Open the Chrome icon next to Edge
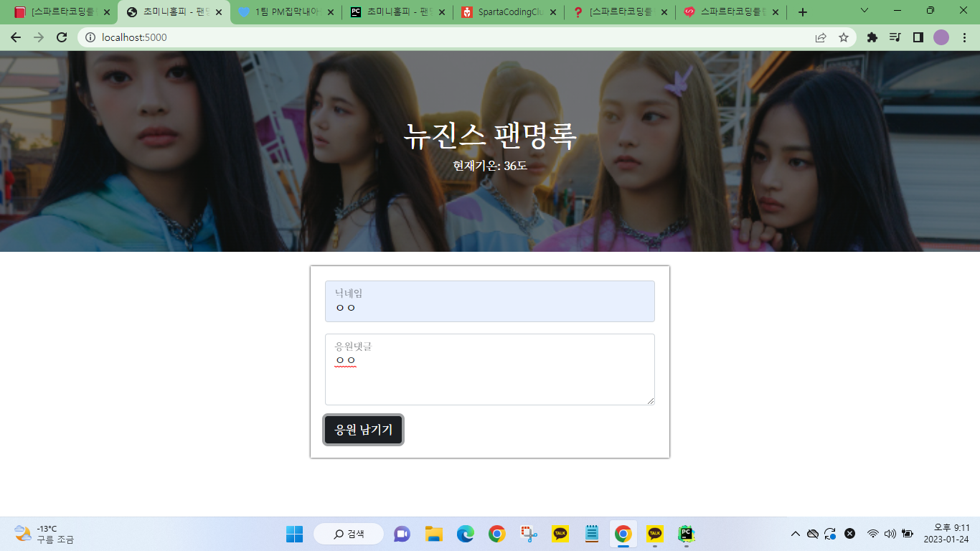This screenshot has height=551, width=980. [x=497, y=534]
